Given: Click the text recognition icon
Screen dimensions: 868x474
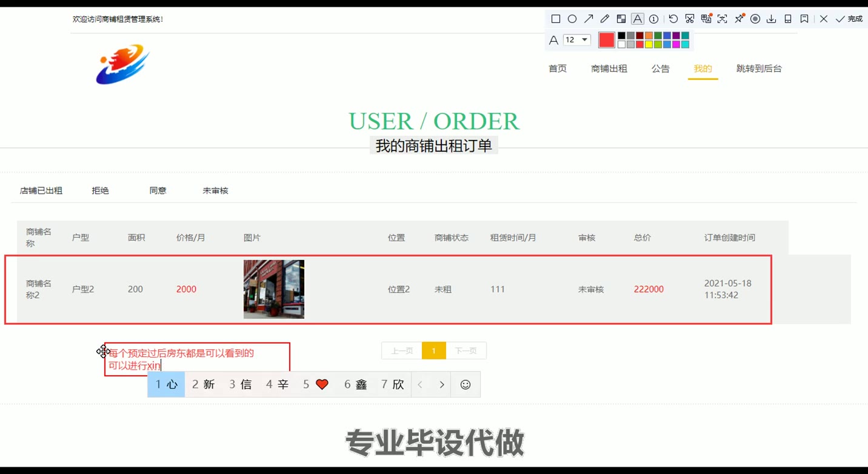Looking at the screenshot, I should coord(722,19).
